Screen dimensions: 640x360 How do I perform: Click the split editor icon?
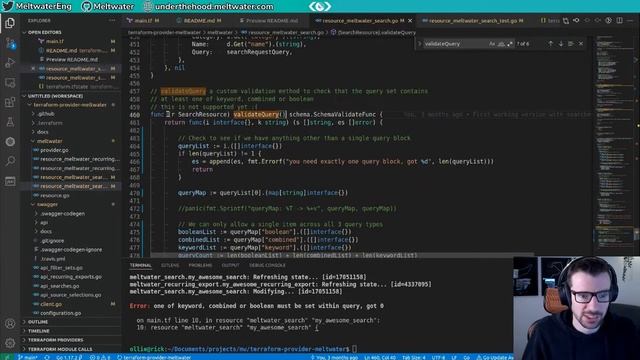[619, 20]
